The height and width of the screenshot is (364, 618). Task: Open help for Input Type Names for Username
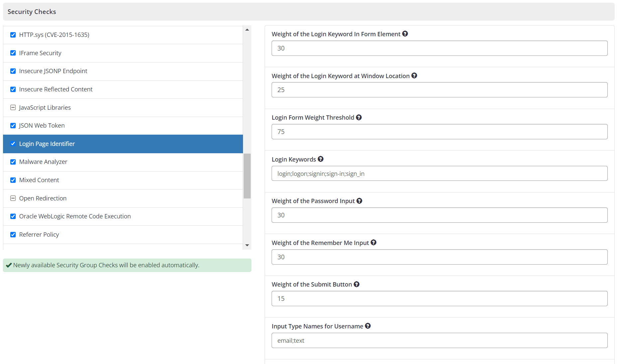tap(368, 326)
